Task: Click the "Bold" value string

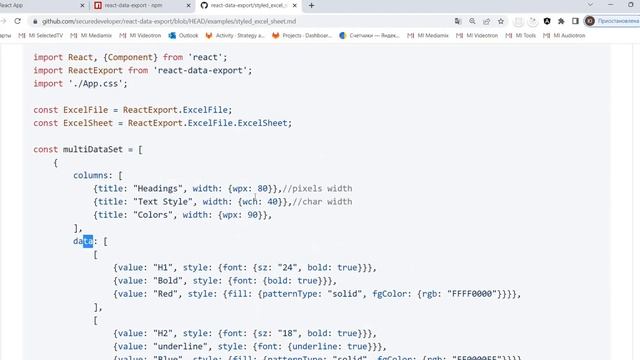Action: pyautogui.click(x=168, y=281)
